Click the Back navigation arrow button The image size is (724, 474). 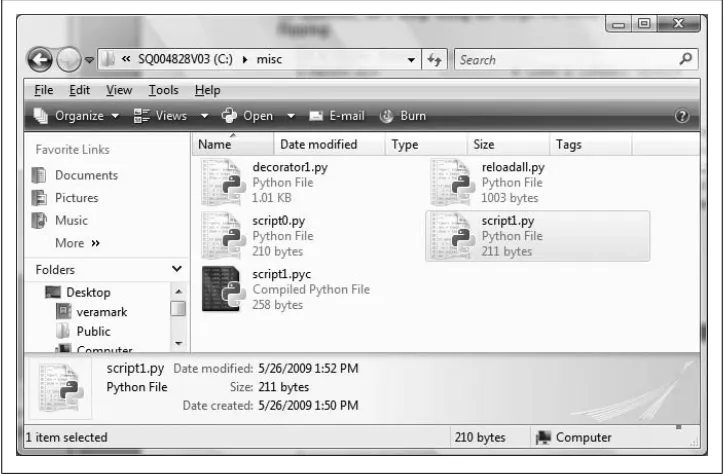point(40,60)
